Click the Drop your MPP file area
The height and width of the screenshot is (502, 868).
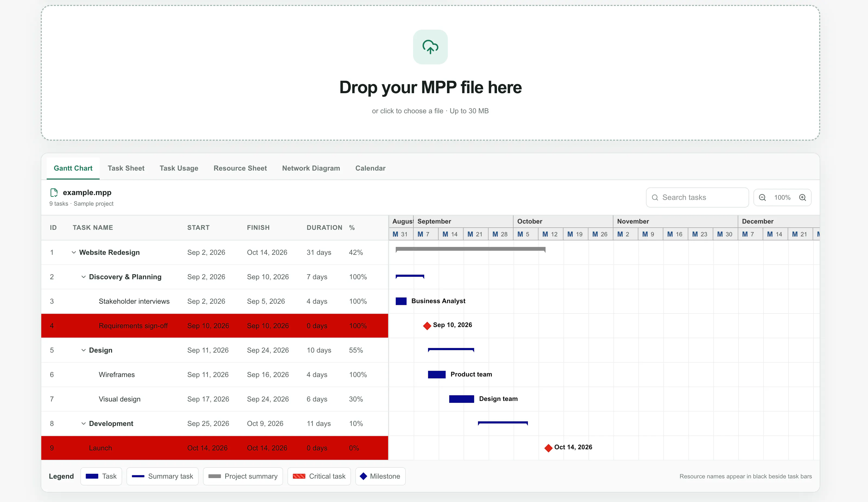point(430,73)
